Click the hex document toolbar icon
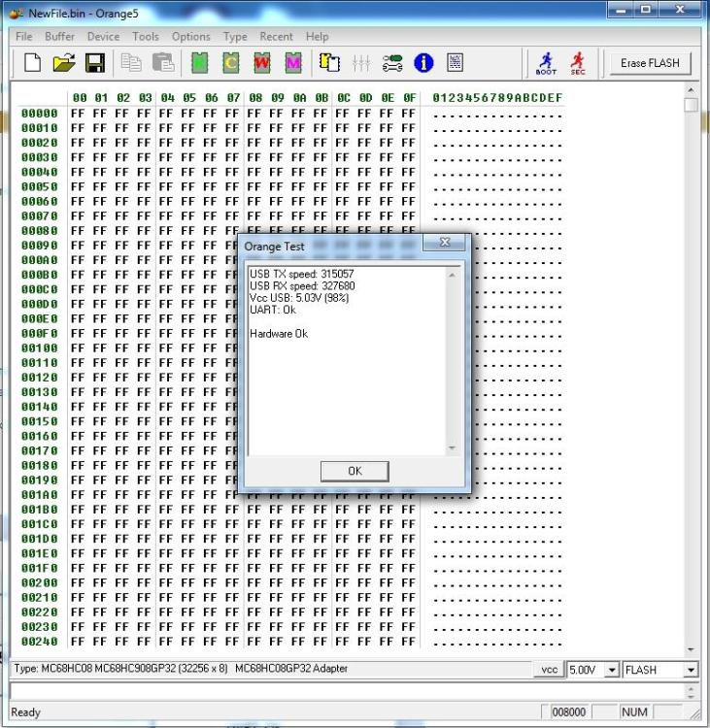710x728 pixels. pyautogui.click(x=455, y=63)
